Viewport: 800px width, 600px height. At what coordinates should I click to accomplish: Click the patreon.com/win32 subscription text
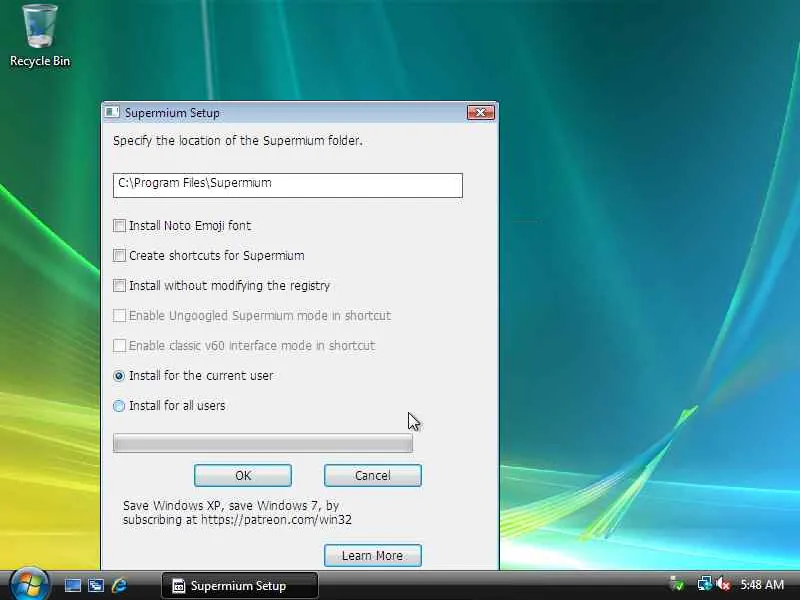237,513
